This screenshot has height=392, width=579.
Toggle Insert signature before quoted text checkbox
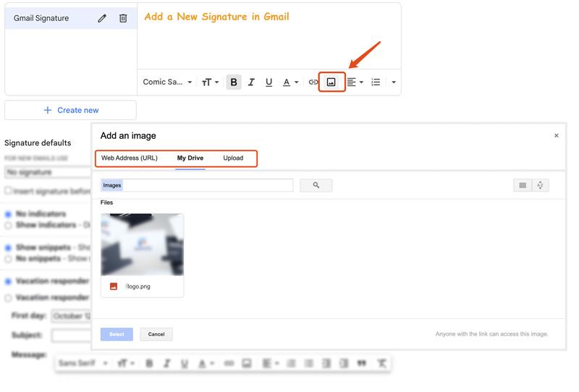click(8, 191)
